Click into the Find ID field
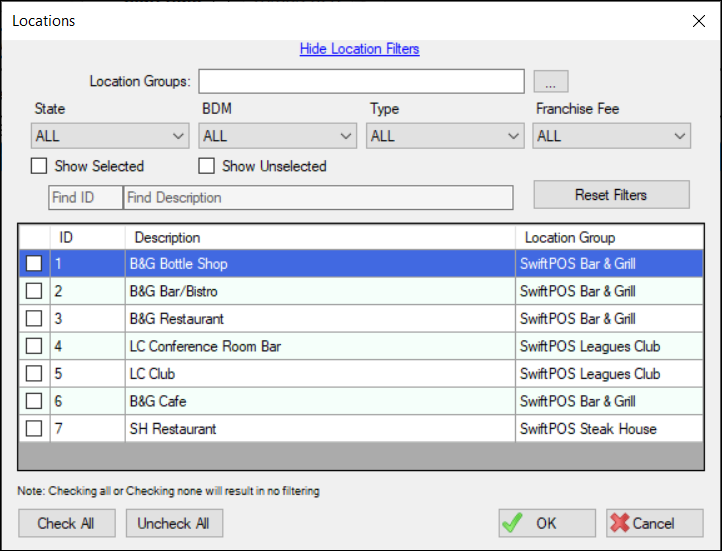The height and width of the screenshot is (551, 722). 85,198
